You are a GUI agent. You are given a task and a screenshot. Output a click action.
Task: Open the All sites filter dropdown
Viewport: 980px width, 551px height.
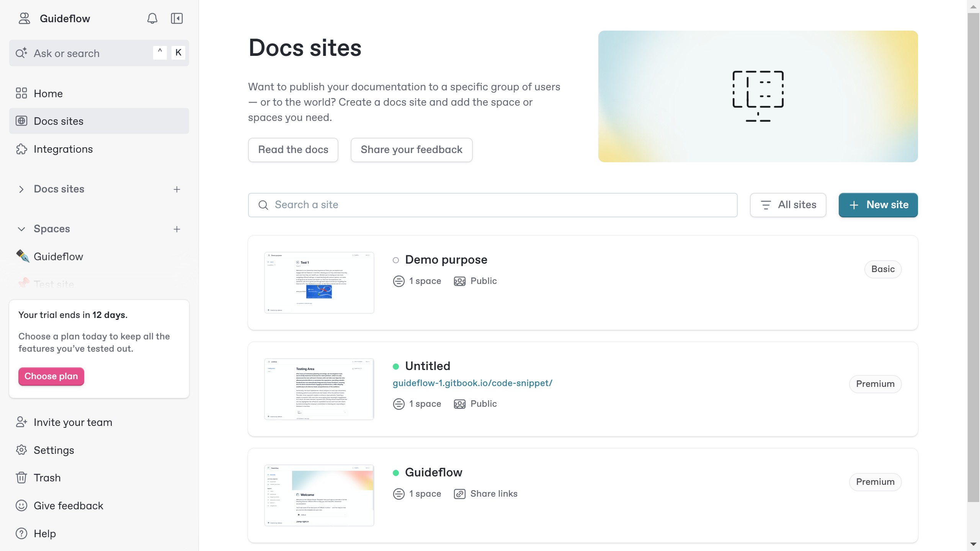coord(788,205)
